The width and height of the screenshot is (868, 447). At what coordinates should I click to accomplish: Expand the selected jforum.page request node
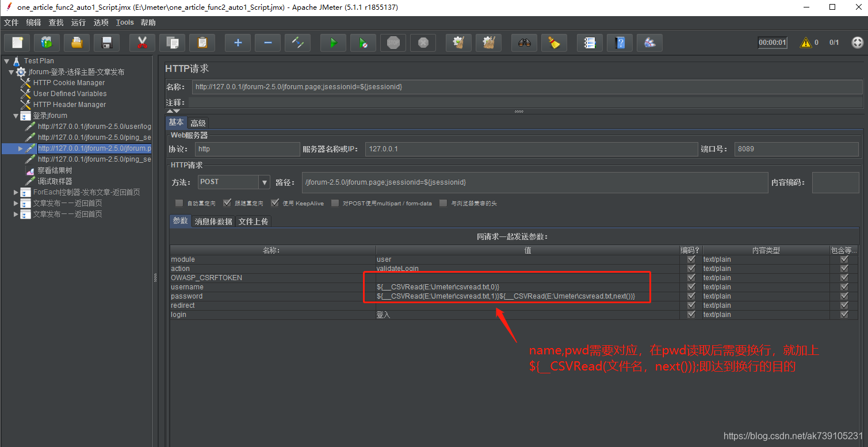point(20,148)
